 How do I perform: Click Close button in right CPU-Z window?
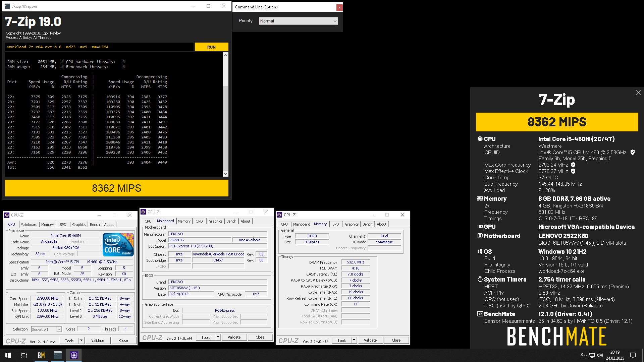click(x=396, y=340)
